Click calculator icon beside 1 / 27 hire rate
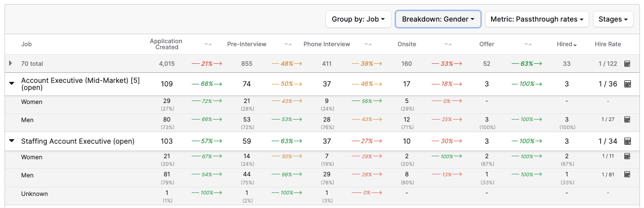Screen dimensions: 644x208 627,120
